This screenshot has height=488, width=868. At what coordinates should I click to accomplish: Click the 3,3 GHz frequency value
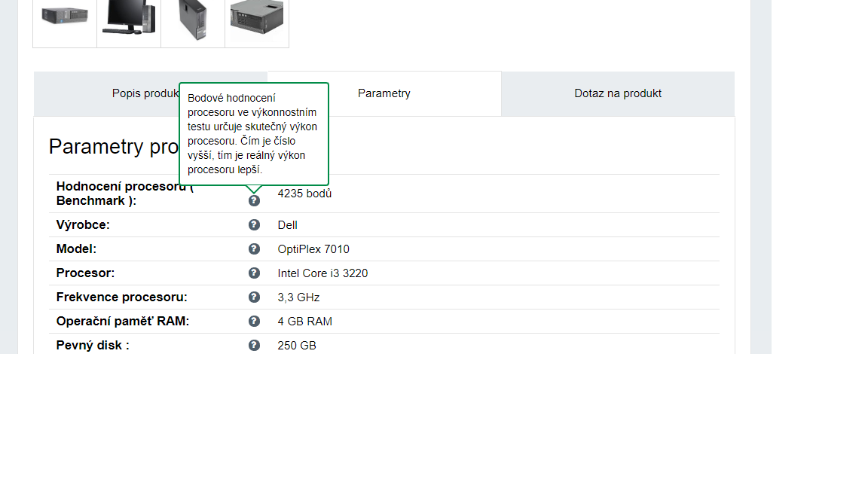298,297
